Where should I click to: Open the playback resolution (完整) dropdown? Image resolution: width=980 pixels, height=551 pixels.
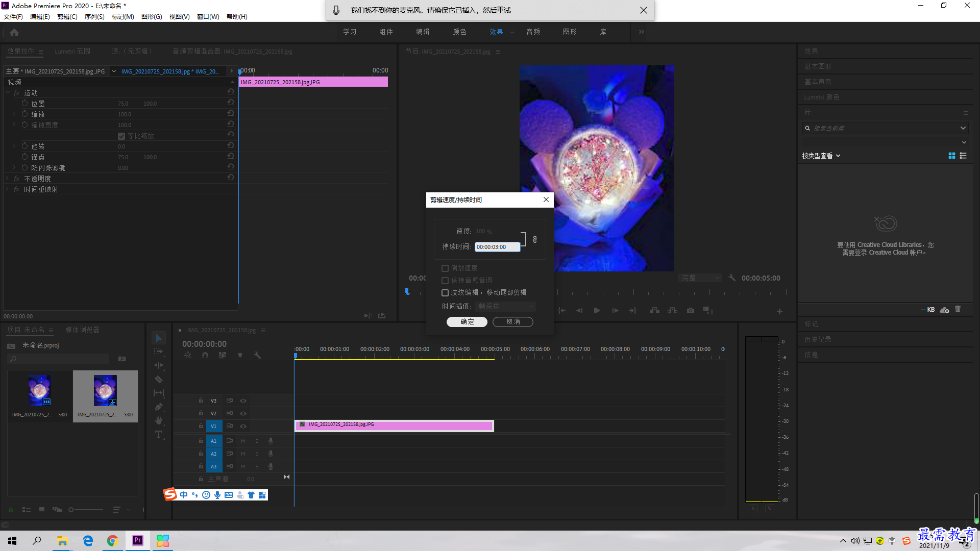tap(700, 278)
